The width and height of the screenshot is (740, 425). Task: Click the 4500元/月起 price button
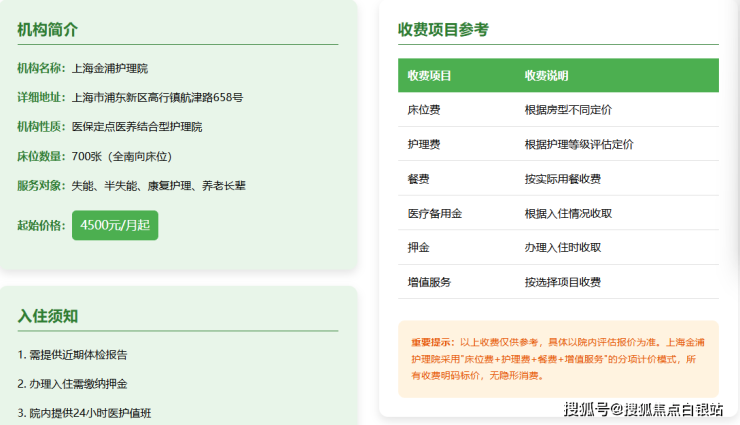(x=115, y=225)
